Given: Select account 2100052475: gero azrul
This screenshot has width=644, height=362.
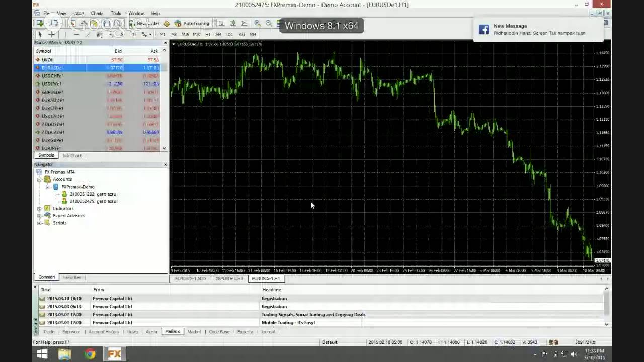Looking at the screenshot, I should point(94,201).
